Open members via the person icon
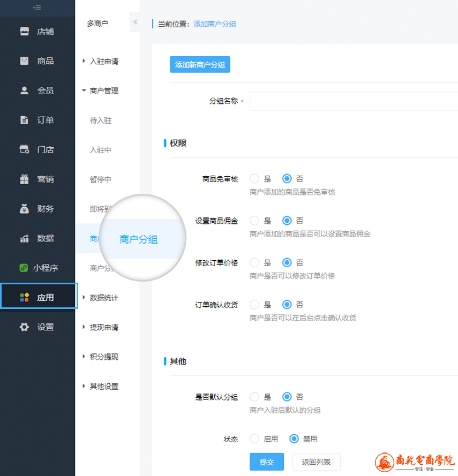The image size is (458, 476). pyautogui.click(x=24, y=90)
